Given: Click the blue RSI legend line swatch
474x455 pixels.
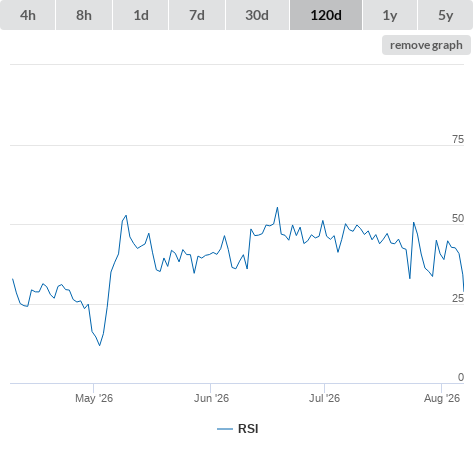Looking at the screenshot, I should pos(225,429).
